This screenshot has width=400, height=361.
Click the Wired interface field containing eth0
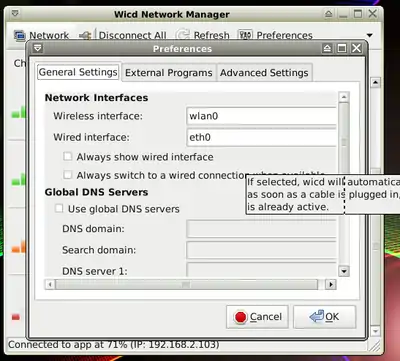(261, 137)
